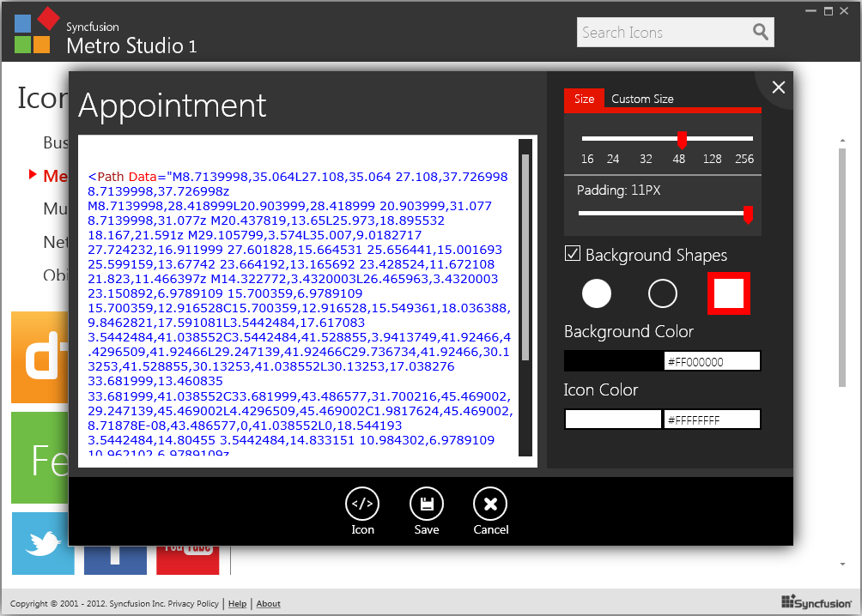Viewport: 862px width, 616px height.
Task: Select the filled circle background shape
Action: [597, 293]
